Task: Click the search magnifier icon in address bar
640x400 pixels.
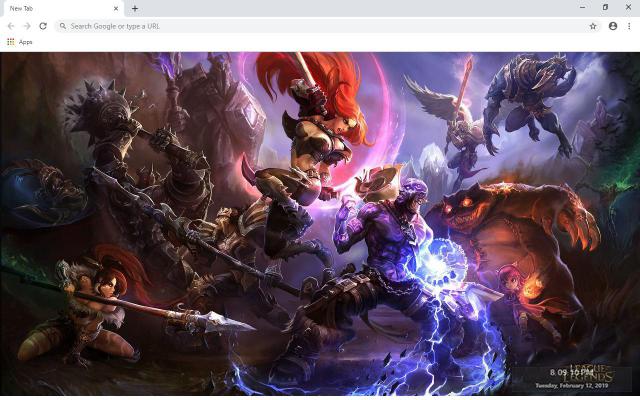Action: pyautogui.click(x=62, y=26)
